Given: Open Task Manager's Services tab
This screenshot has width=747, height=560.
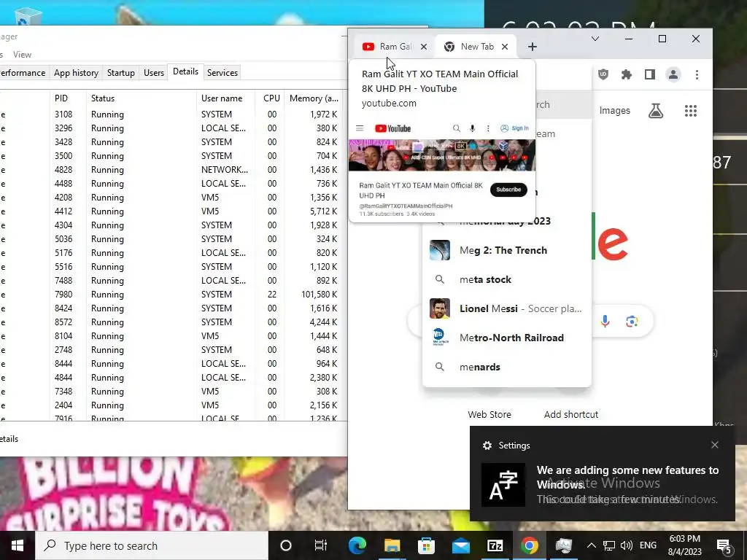Looking at the screenshot, I should (x=222, y=73).
